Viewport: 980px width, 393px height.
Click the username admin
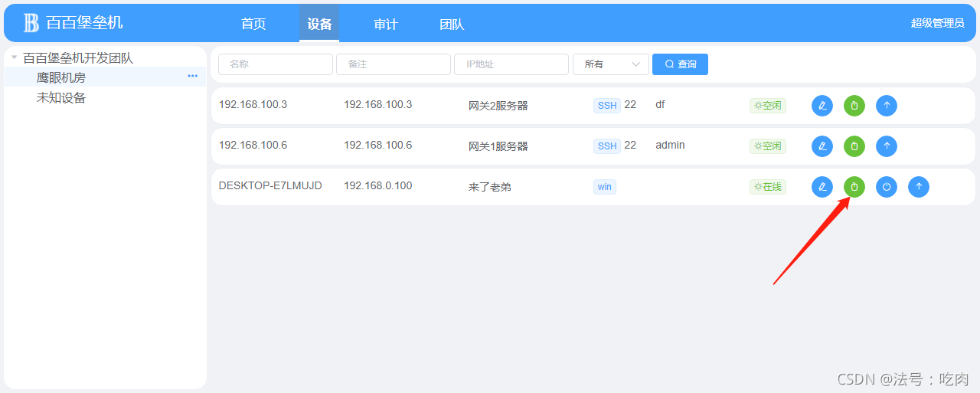[670, 145]
